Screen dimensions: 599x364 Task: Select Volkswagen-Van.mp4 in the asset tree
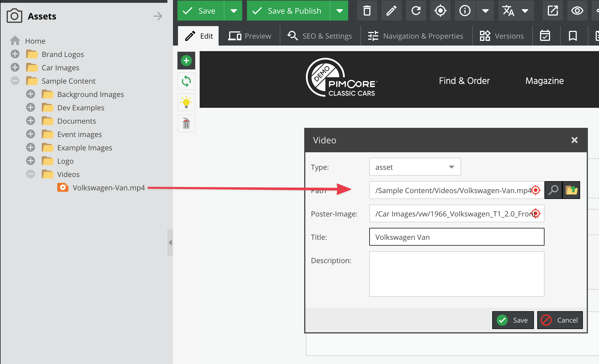click(x=108, y=188)
